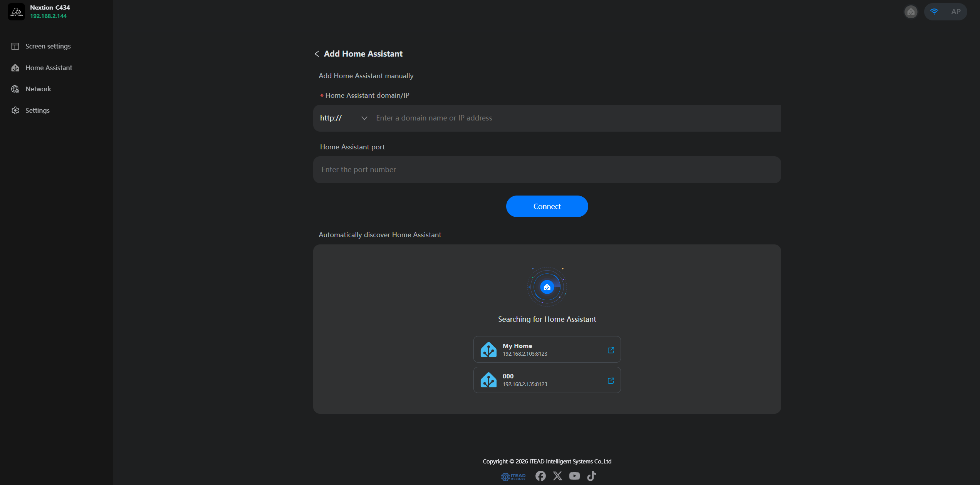Click the Nextion_C434 device name
The height and width of the screenshot is (485, 980).
click(50, 7)
